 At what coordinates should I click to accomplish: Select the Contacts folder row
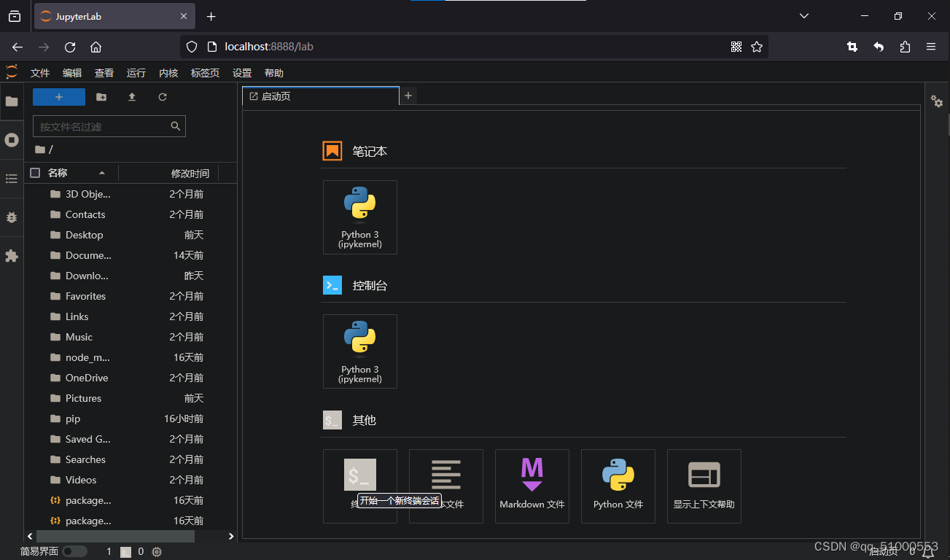(x=131, y=214)
